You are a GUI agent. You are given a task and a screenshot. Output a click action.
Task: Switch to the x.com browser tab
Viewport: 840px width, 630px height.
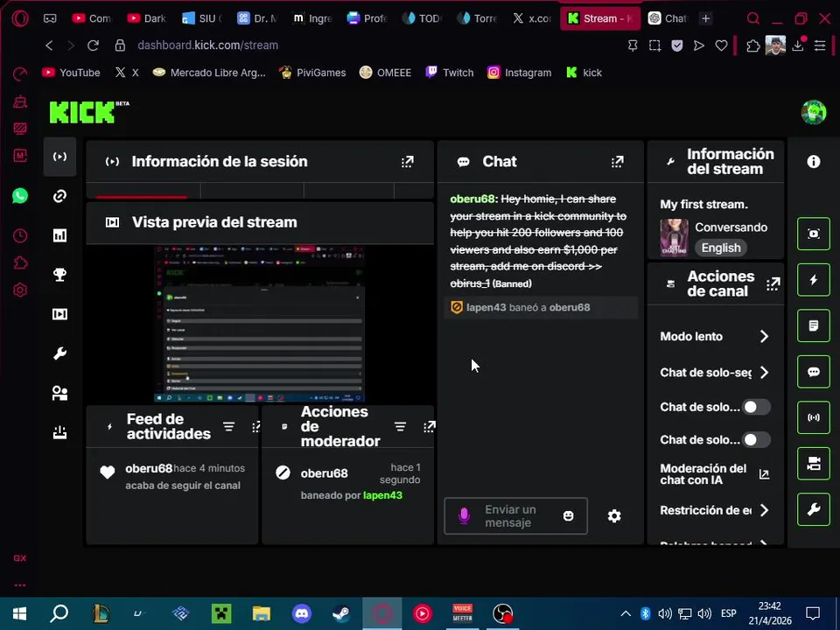[x=532, y=18]
